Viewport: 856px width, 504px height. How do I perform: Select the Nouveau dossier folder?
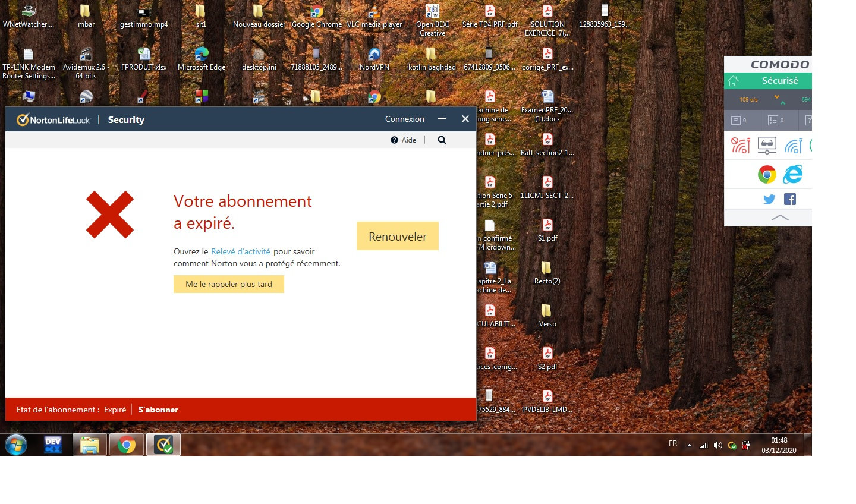click(x=259, y=16)
